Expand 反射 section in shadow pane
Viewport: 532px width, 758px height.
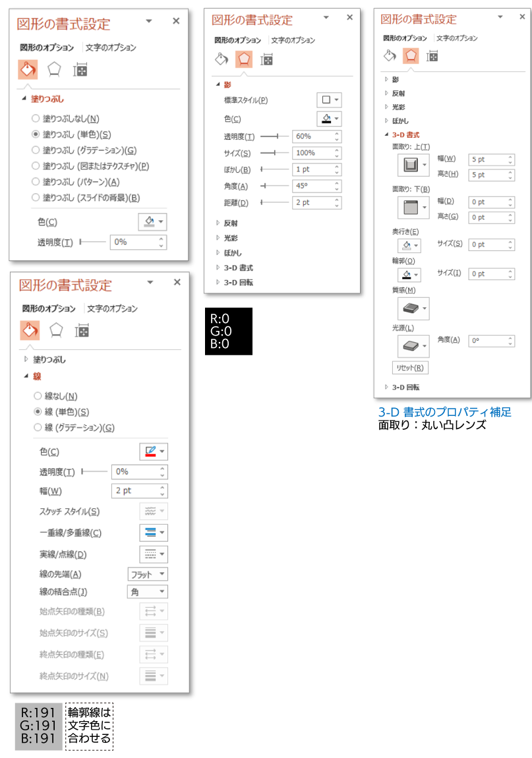(x=218, y=223)
